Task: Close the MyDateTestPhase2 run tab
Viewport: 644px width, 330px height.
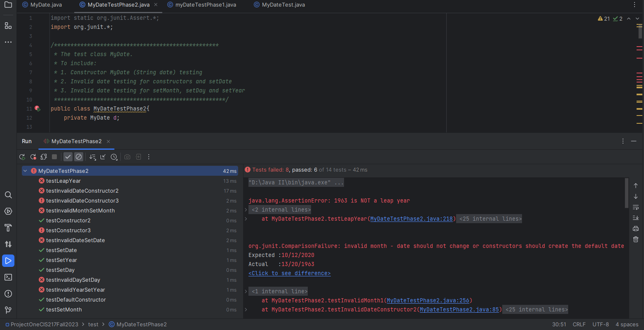Action: click(x=109, y=141)
